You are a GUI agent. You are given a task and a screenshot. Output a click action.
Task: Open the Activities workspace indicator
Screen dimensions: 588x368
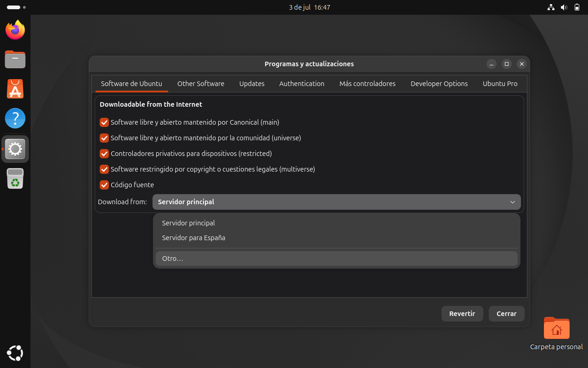point(16,7)
